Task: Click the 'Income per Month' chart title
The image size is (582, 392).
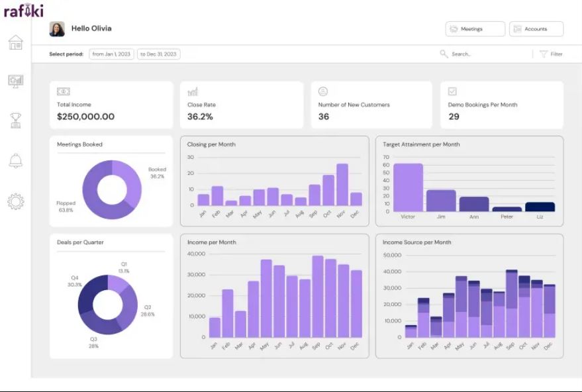Action: coord(212,242)
